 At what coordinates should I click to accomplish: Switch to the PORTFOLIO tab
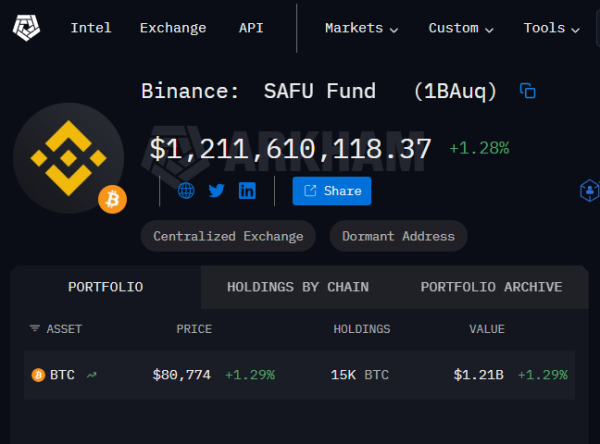click(x=106, y=287)
